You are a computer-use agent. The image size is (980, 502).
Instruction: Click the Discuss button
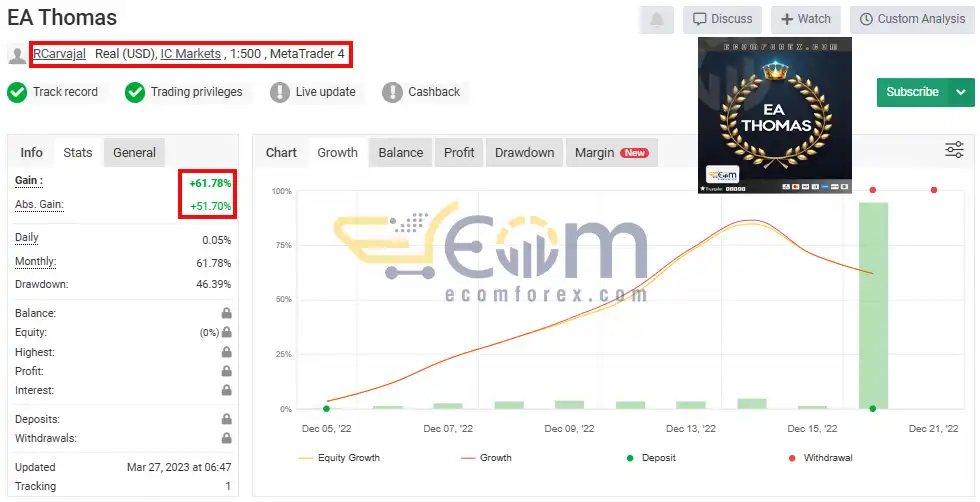tap(722, 19)
